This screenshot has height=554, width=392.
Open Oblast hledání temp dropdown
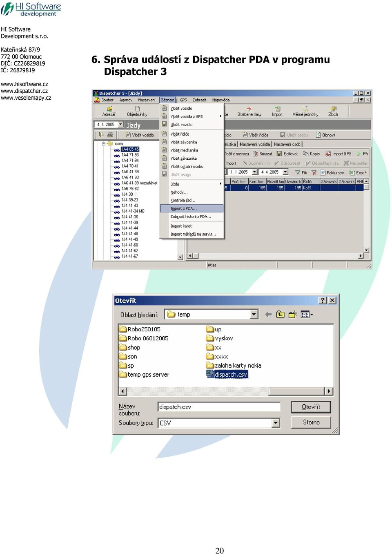point(254,314)
